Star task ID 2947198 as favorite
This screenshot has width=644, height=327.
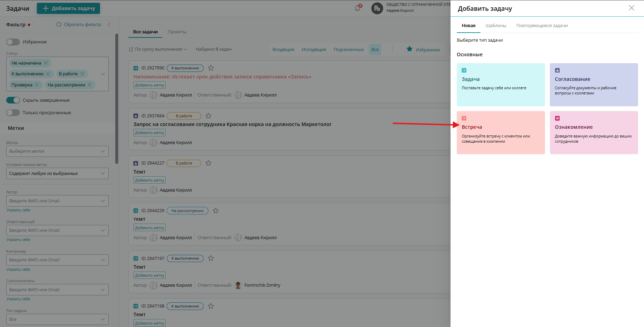[x=211, y=306]
